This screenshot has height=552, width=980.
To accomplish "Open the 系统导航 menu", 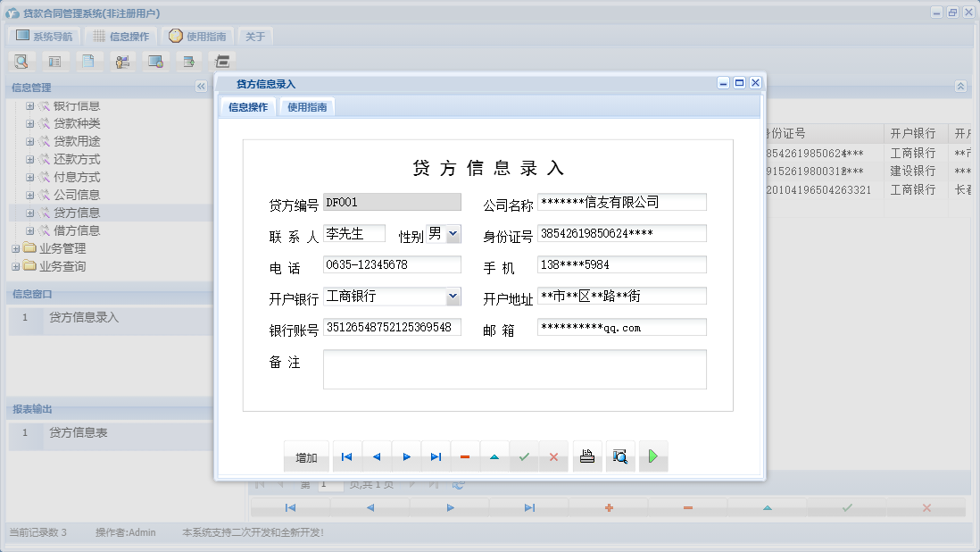I will tap(42, 36).
